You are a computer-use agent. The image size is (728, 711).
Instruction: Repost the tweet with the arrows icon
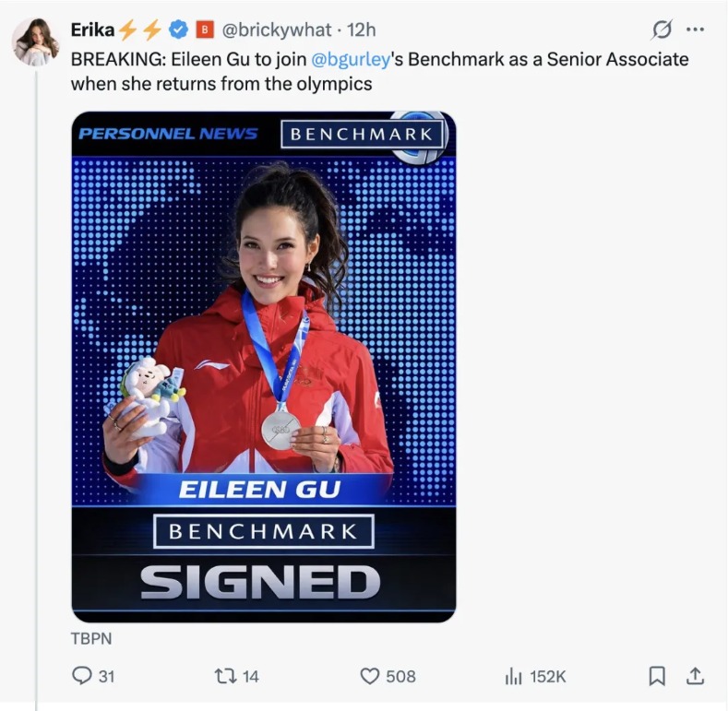[x=224, y=676]
